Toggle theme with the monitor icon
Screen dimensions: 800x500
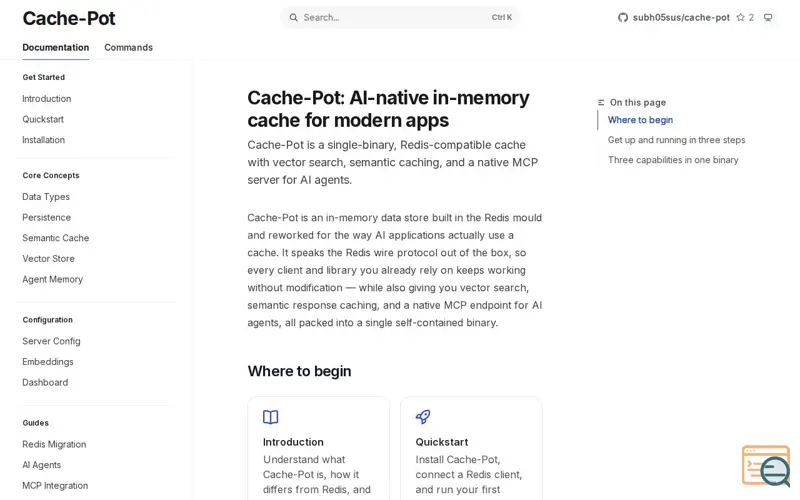tap(768, 17)
